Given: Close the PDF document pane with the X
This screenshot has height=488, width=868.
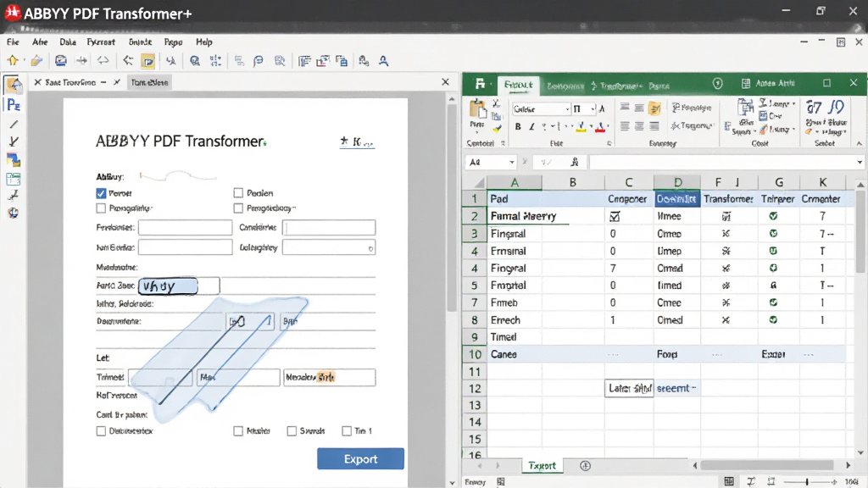Looking at the screenshot, I should [445, 82].
